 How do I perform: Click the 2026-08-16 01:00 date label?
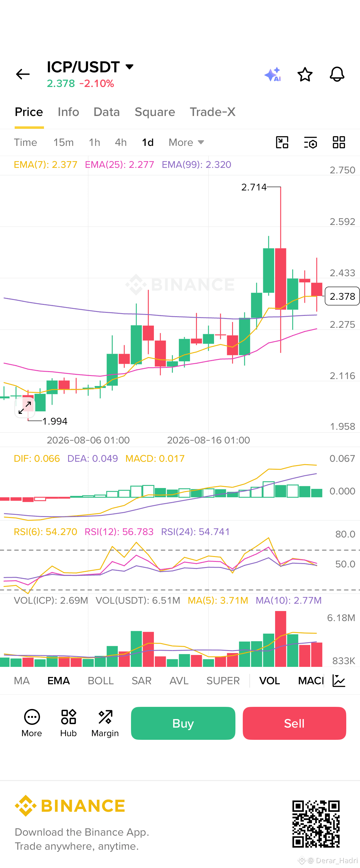[208, 440]
